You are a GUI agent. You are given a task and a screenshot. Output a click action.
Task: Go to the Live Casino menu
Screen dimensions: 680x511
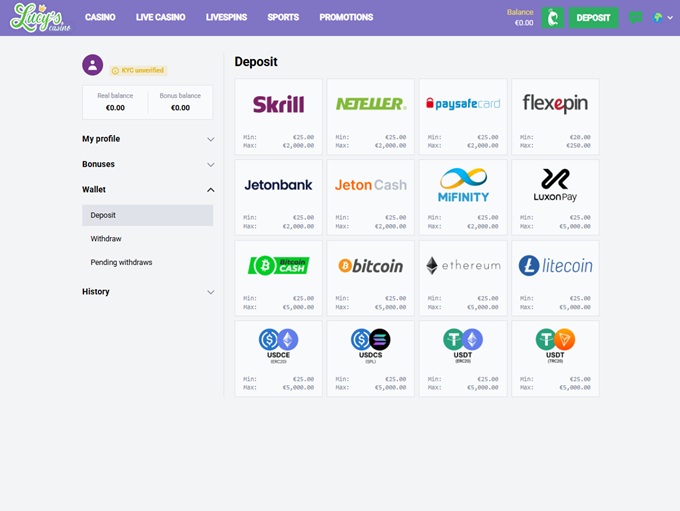pos(160,18)
